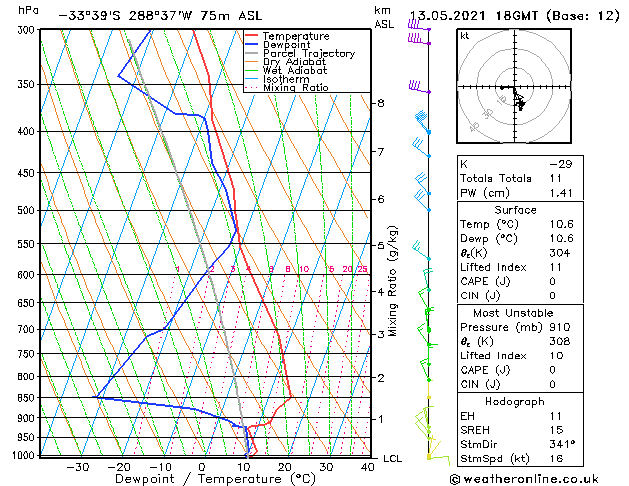Click the hodograph center crosshair
Screen dimensions: 629x486
point(514,87)
